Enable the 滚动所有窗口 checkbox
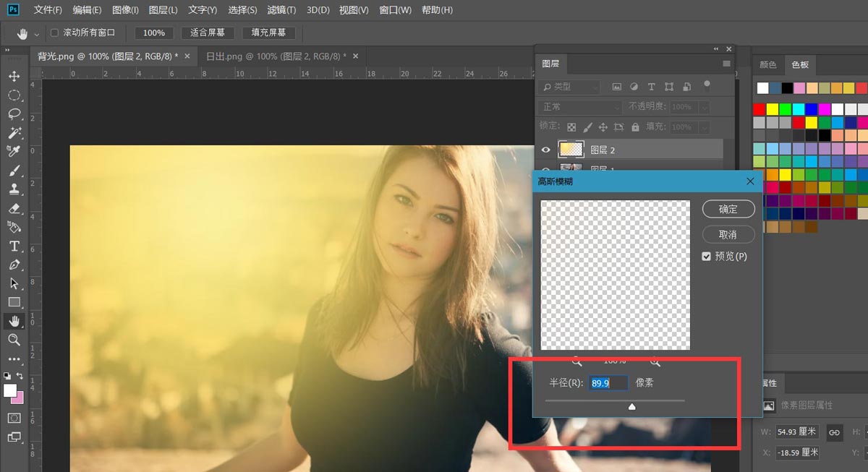 click(55, 33)
